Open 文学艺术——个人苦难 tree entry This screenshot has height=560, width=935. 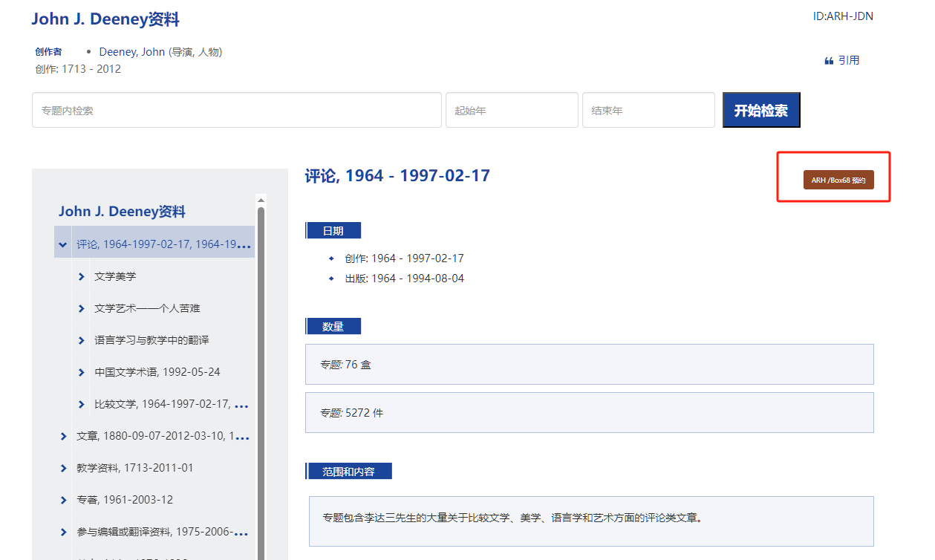[x=147, y=308]
